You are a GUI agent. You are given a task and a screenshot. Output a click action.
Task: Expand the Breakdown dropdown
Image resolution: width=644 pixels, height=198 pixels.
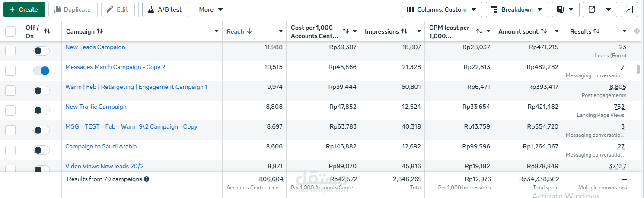click(517, 9)
